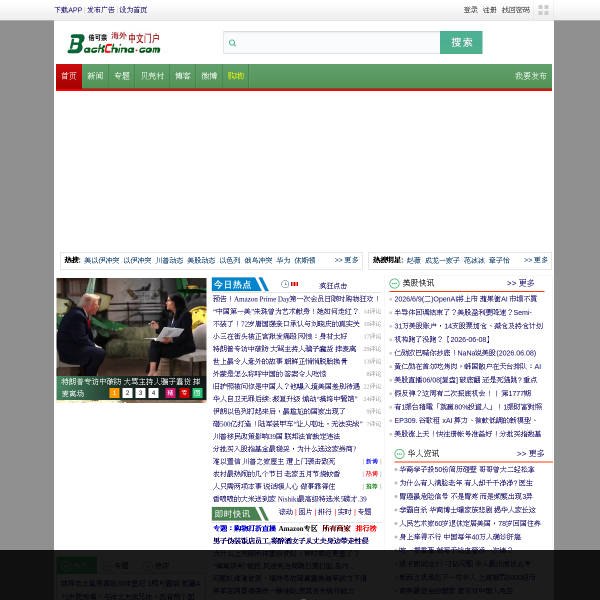
Task: Open the 专题 navigation tab
Action: [122, 76]
